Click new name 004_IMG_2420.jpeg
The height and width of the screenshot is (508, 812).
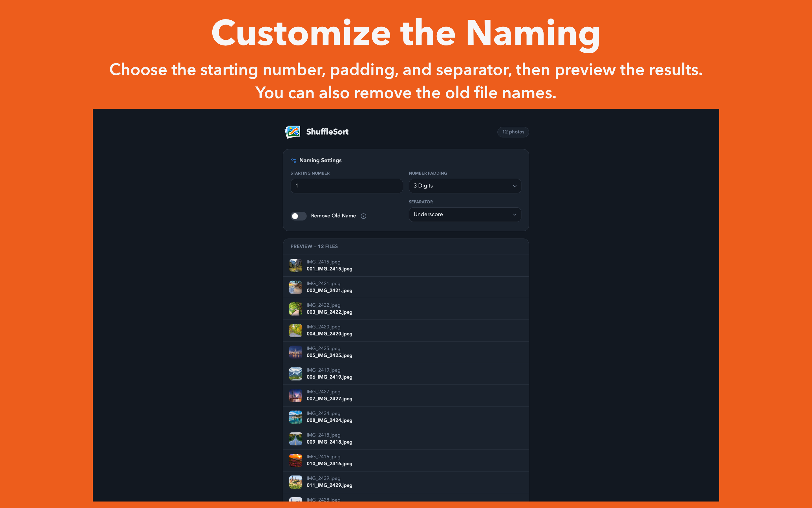[x=329, y=334]
